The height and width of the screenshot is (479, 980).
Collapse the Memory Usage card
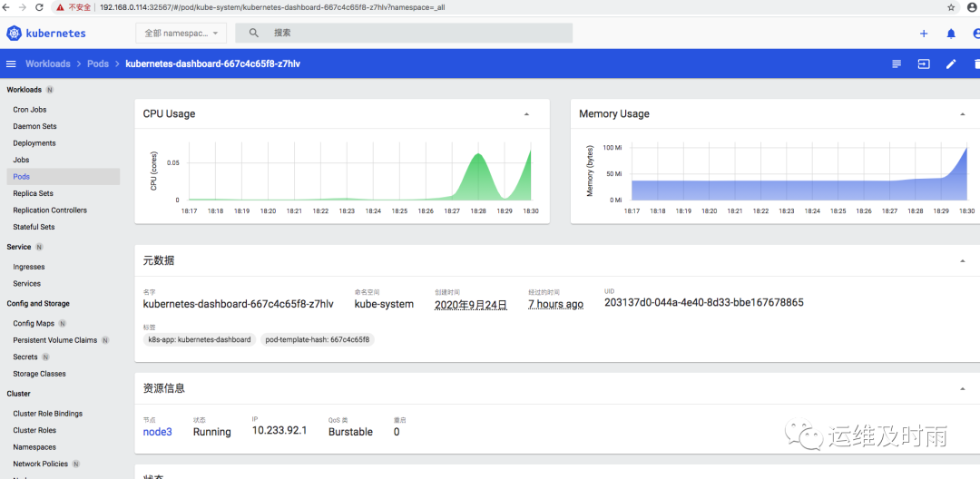point(963,114)
